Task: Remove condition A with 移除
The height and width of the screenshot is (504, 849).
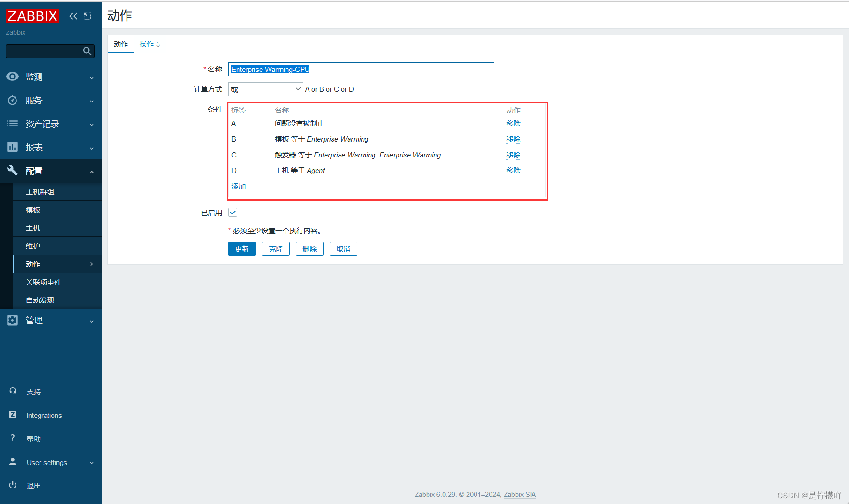Action: [x=513, y=124]
